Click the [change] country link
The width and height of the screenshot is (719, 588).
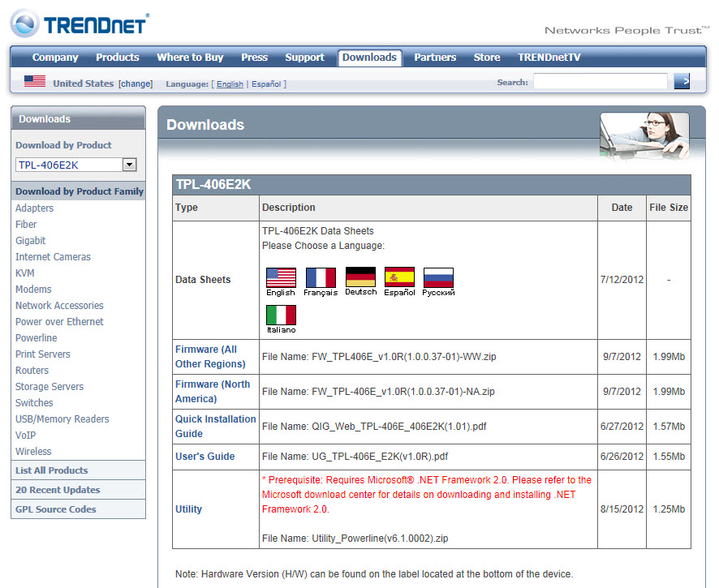pyautogui.click(x=136, y=84)
